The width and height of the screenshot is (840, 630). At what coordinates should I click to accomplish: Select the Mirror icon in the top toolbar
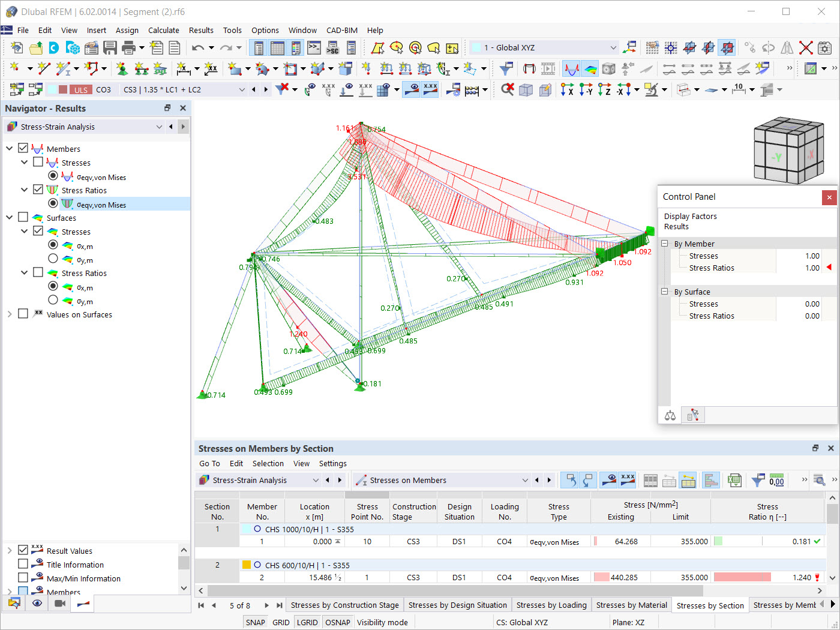click(x=788, y=48)
